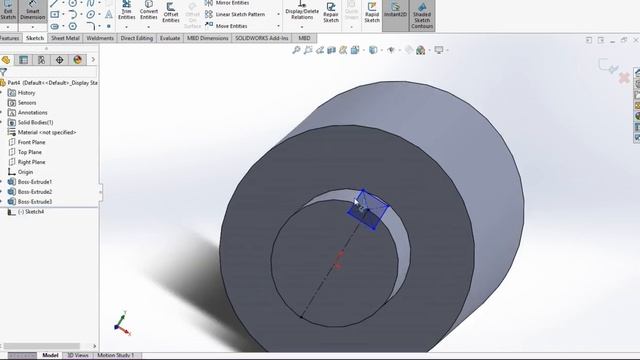640x360 pixels.
Task: Select the sketch text tool
Action: (x=109, y=14)
